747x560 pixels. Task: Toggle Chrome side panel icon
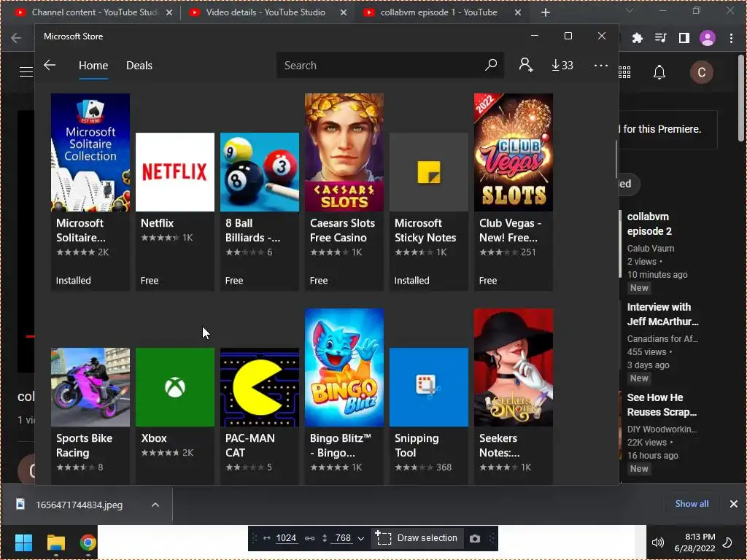[x=684, y=38]
